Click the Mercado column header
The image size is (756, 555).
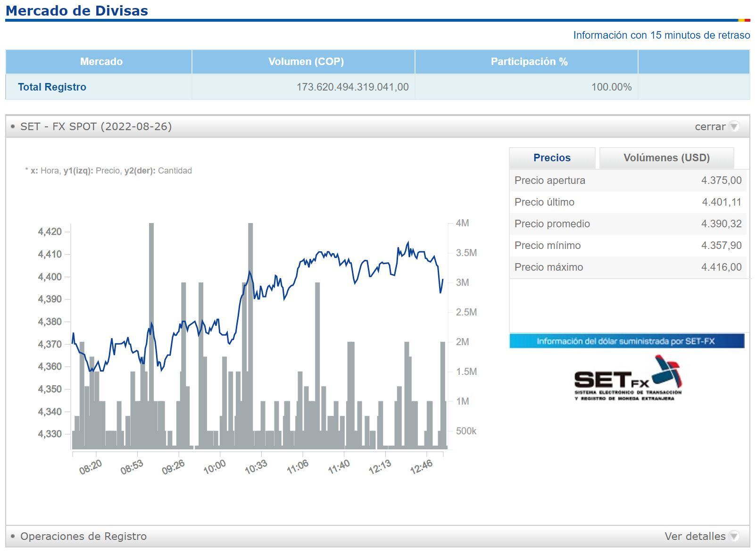[x=101, y=62]
